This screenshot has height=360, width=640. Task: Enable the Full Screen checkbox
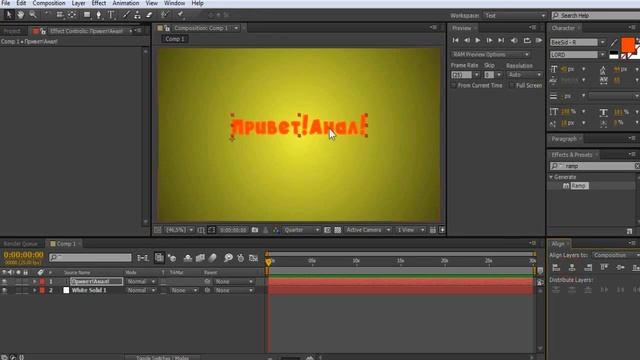point(511,85)
